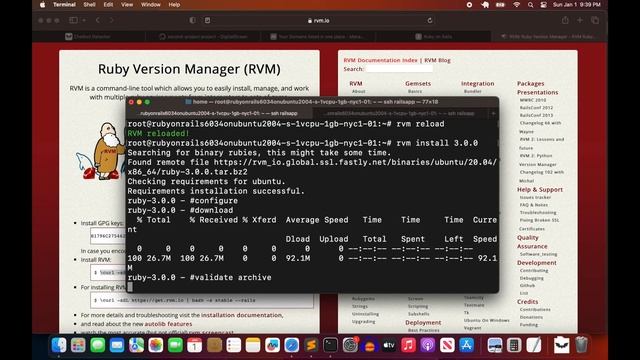Image resolution: width=640 pixels, height=360 pixels.
Task: Open the Troubleshooting link under Help & Support
Action: point(538,213)
